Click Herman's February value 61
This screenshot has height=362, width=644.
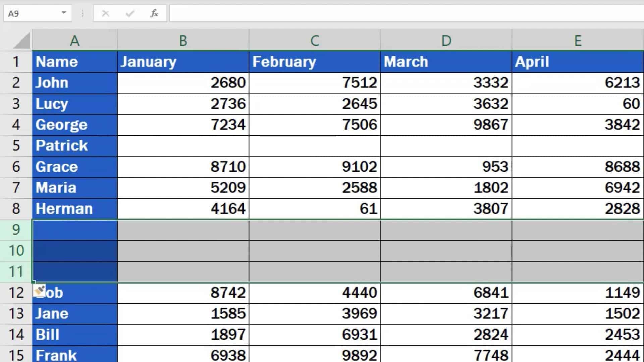pos(314,208)
